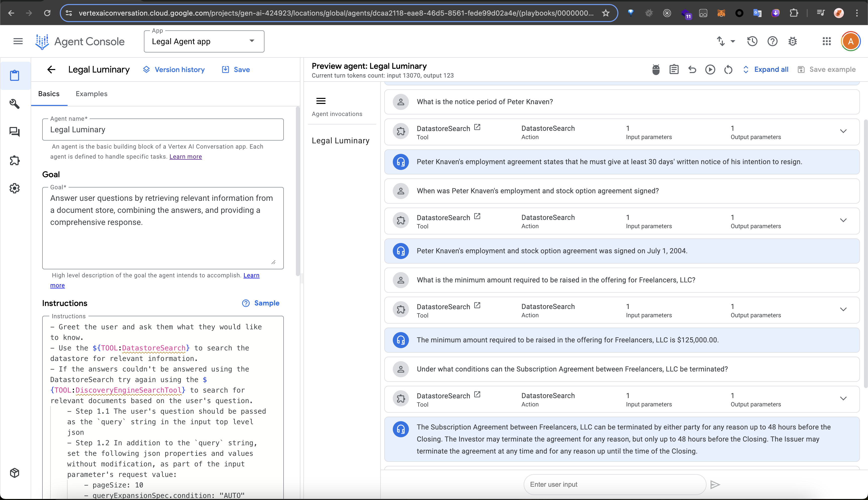The width and height of the screenshot is (868, 500).
Task: Click the reset conversation circular arrow icon
Action: point(728,70)
